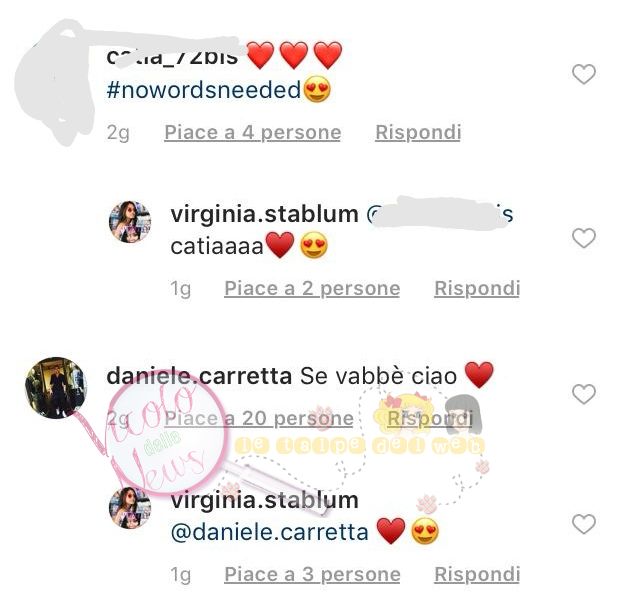
Task: Open daniele.carretta's profile picture
Action: click(x=56, y=388)
